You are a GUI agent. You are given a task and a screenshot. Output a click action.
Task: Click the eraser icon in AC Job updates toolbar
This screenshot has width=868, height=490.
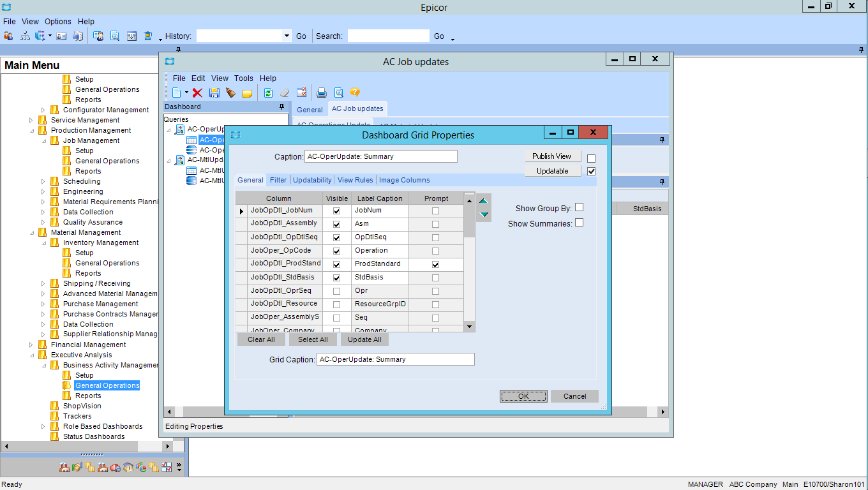point(285,93)
